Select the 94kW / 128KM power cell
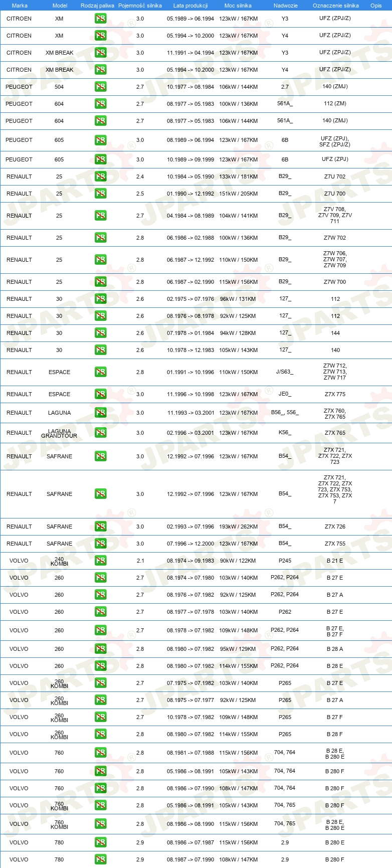Image resolution: width=392 pixels, height=868 pixels. point(238,333)
